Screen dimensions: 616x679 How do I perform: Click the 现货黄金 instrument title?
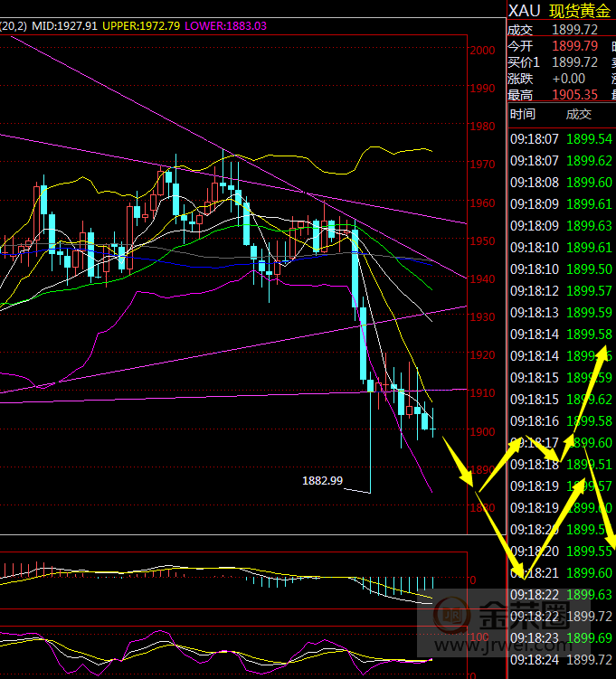tap(580, 10)
